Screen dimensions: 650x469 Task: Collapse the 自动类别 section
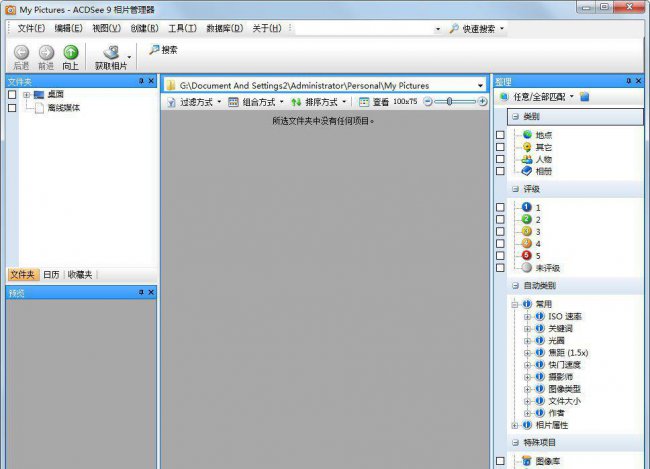[x=515, y=285]
